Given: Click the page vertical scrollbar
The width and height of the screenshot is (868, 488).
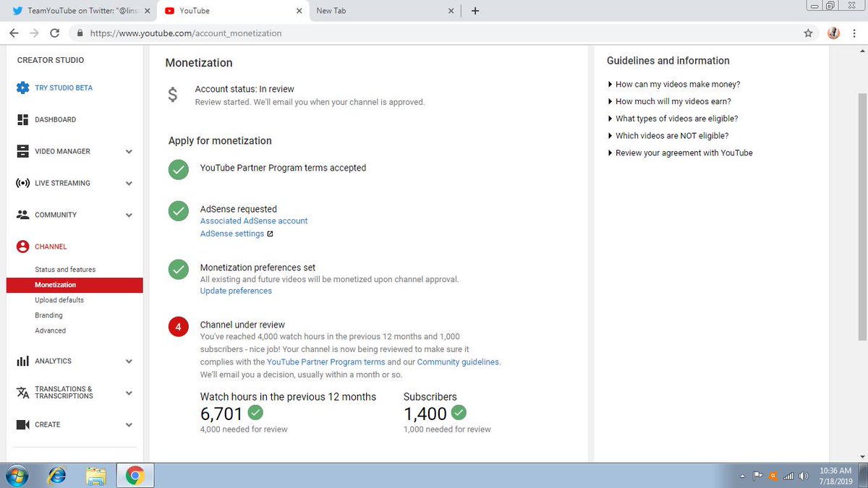Looking at the screenshot, I should coord(861,217).
